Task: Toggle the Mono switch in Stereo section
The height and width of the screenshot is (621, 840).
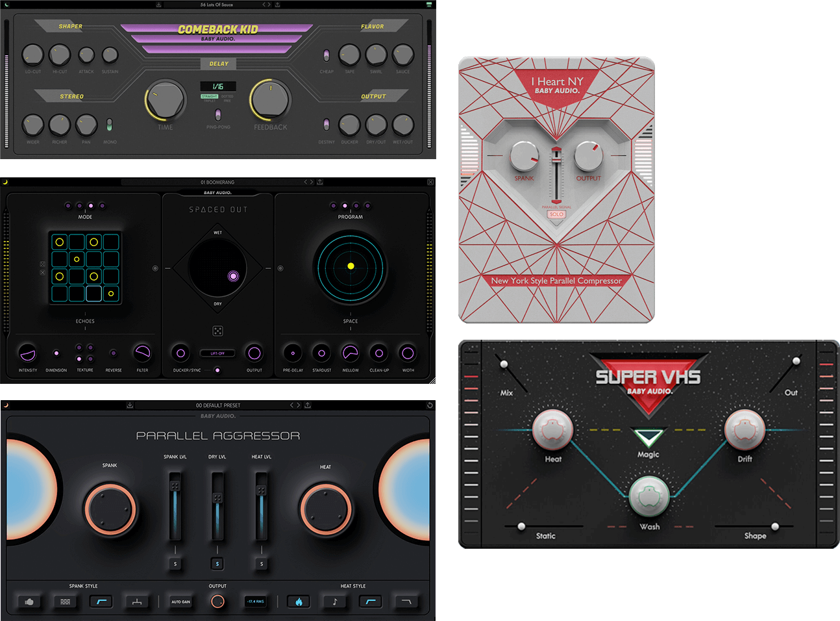Action: [110, 124]
